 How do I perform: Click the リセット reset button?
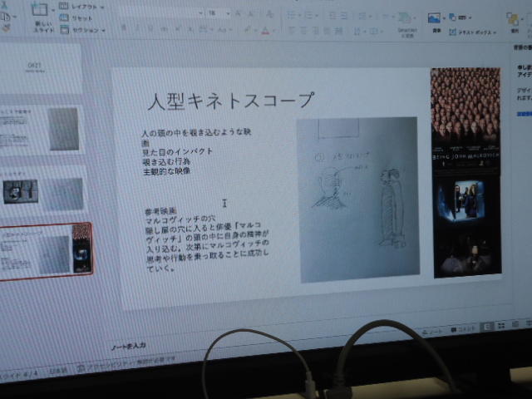[x=76, y=17]
